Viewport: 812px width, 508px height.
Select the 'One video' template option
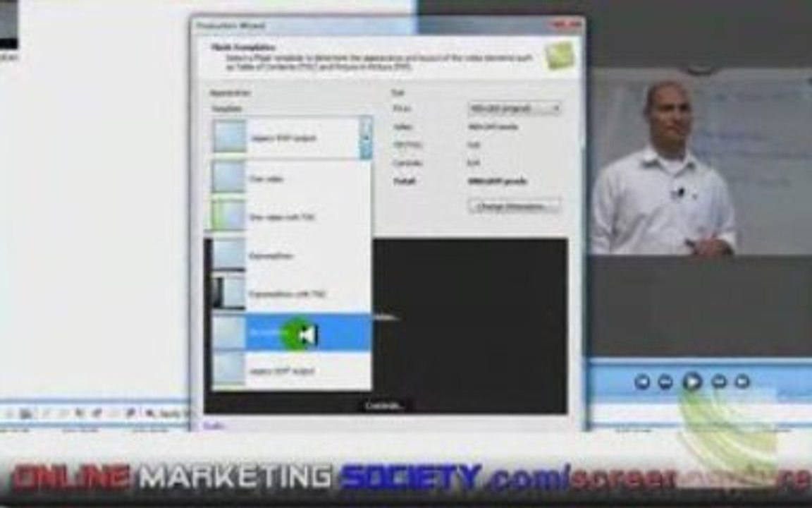pyautogui.click(x=291, y=179)
